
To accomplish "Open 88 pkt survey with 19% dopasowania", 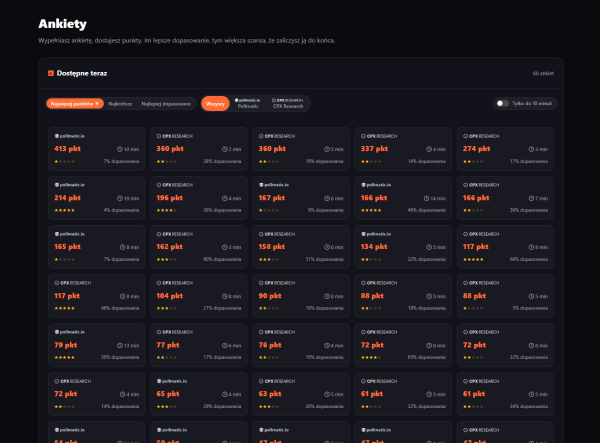I will pyautogui.click(x=403, y=296).
